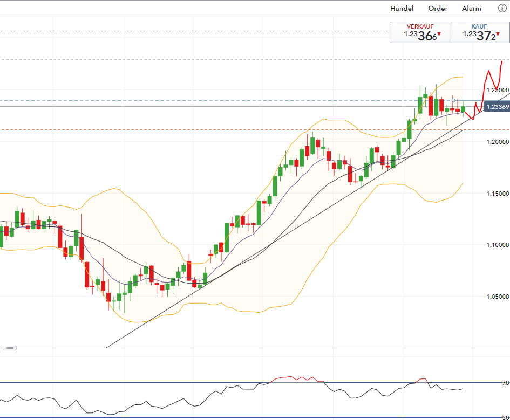
Task: Select the current price label 1.23369
Action: [x=497, y=107]
